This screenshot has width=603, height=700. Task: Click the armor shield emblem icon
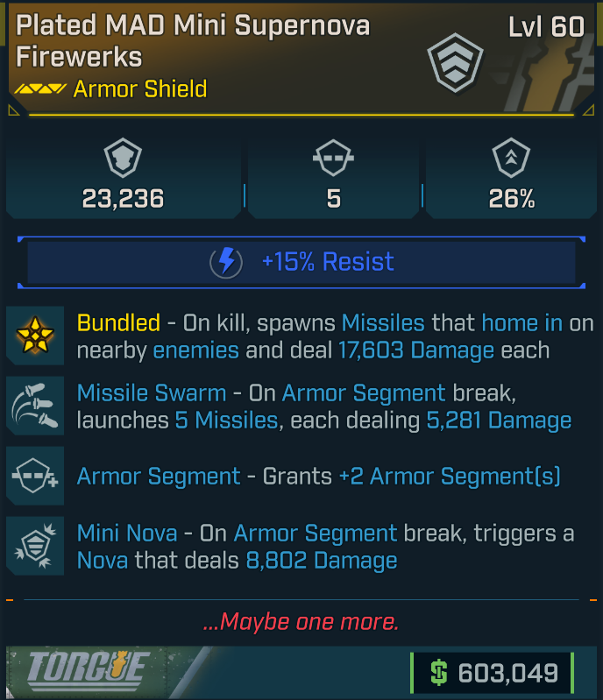[455, 63]
